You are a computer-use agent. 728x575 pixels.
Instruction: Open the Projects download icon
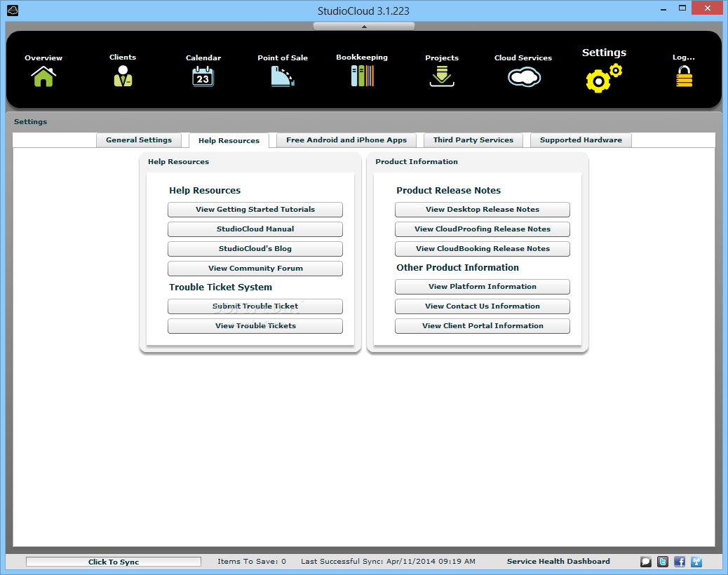[442, 76]
